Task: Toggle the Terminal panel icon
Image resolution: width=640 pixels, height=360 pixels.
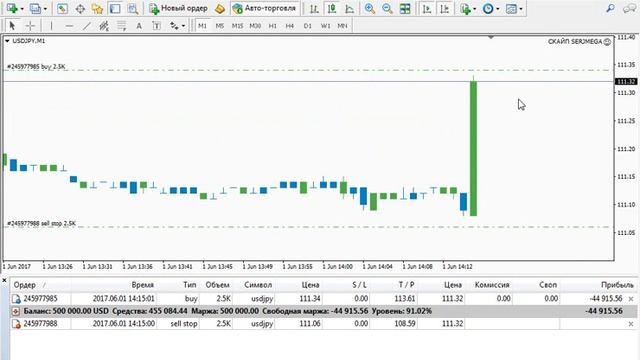Action: pyautogui.click(x=116, y=8)
